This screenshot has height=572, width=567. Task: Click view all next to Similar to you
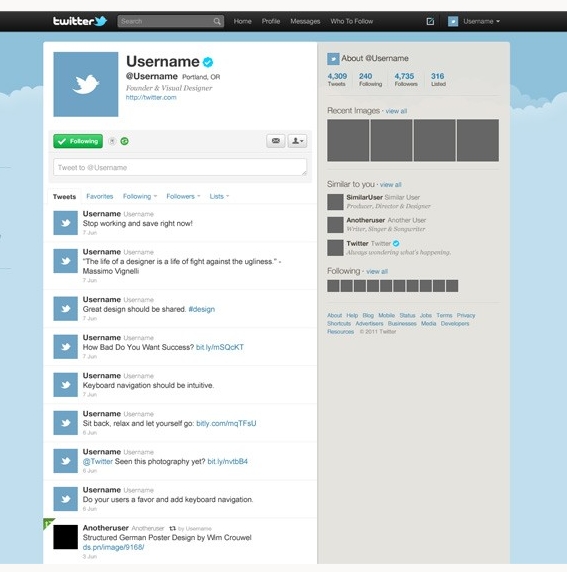click(x=390, y=185)
